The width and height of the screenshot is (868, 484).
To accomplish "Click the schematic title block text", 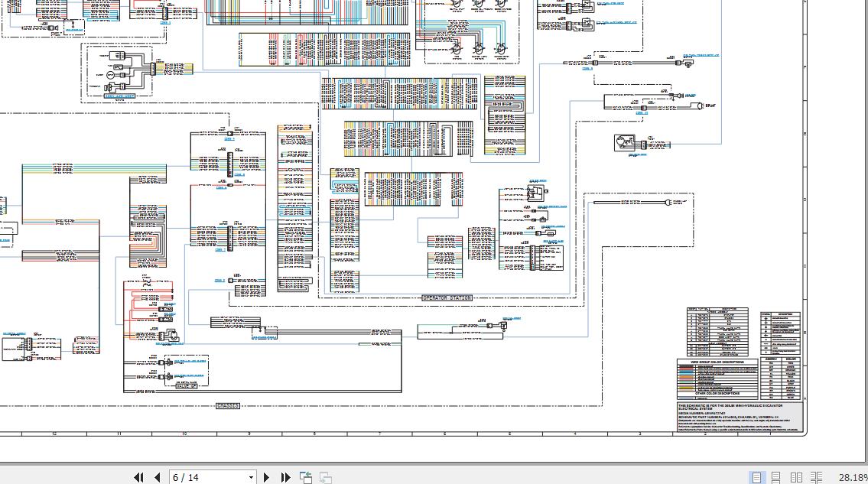I will pyautogui.click(x=740, y=417).
